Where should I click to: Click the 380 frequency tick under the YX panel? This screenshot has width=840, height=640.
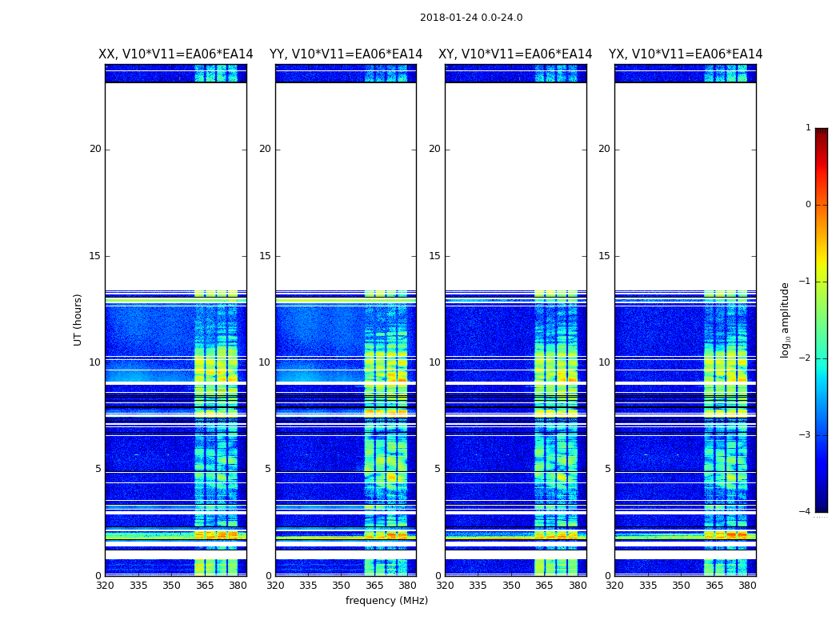[x=747, y=586]
